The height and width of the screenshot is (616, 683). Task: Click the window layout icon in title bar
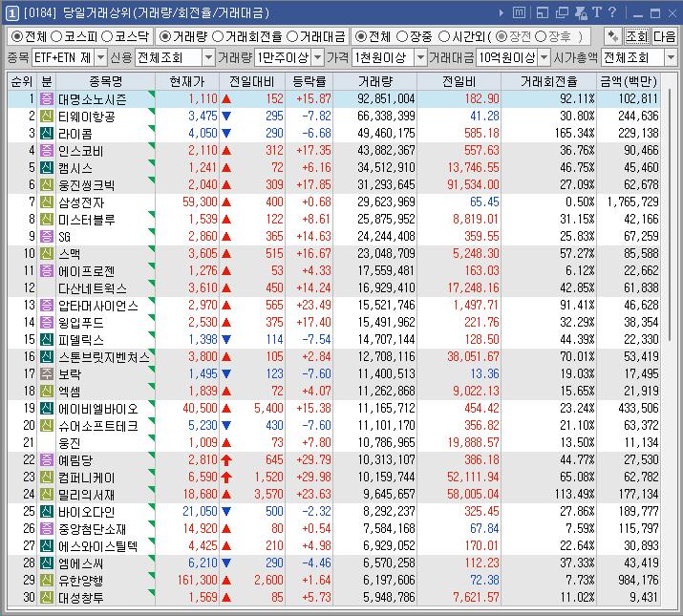543,13
